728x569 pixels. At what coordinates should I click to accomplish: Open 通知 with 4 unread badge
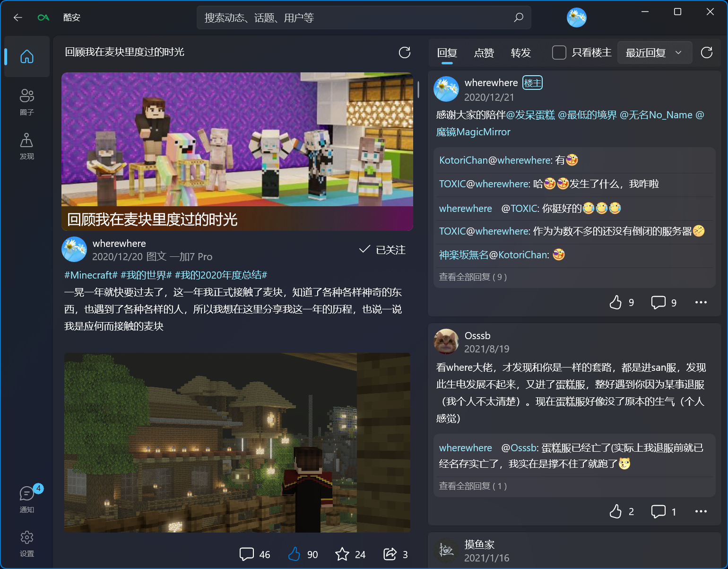tap(27, 499)
